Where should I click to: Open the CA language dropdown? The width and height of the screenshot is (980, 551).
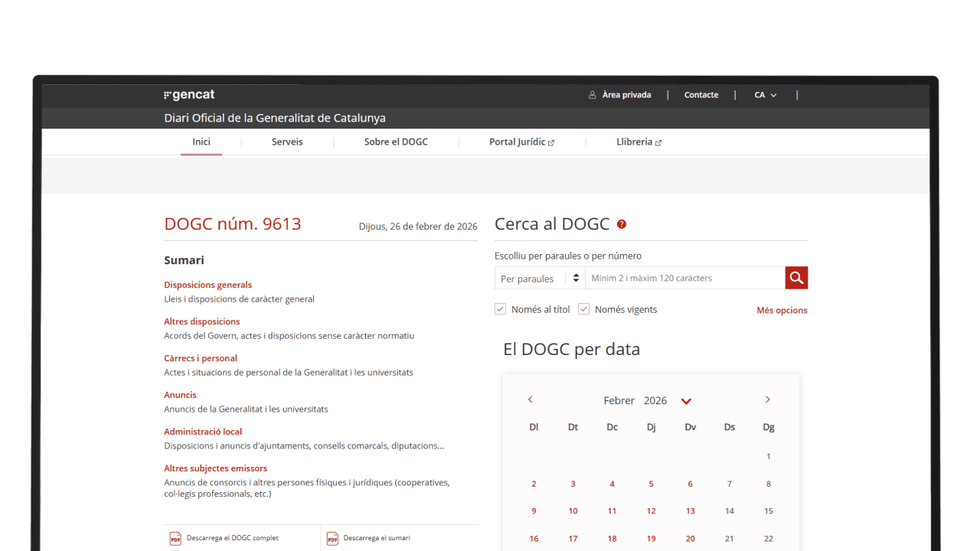(765, 95)
